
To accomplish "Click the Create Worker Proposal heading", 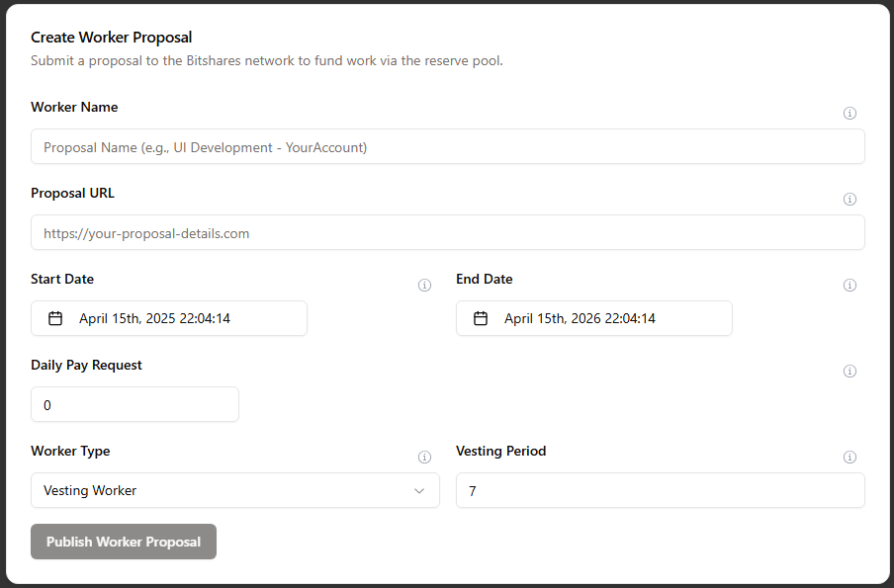I will click(111, 38).
